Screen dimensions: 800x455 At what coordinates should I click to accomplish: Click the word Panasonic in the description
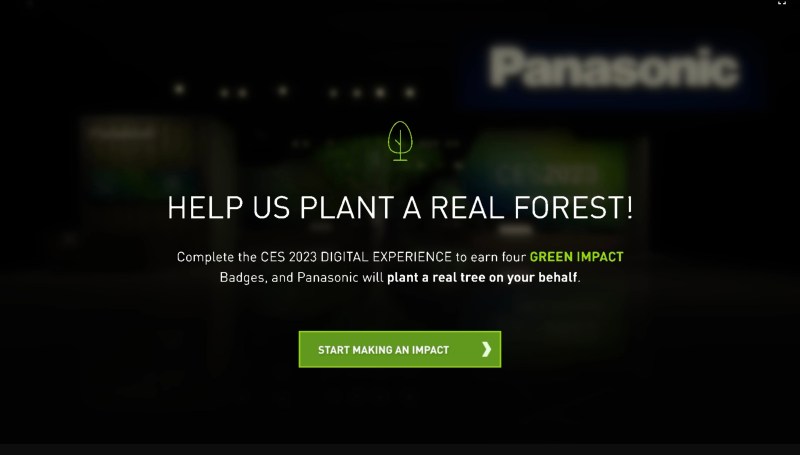click(x=328, y=277)
